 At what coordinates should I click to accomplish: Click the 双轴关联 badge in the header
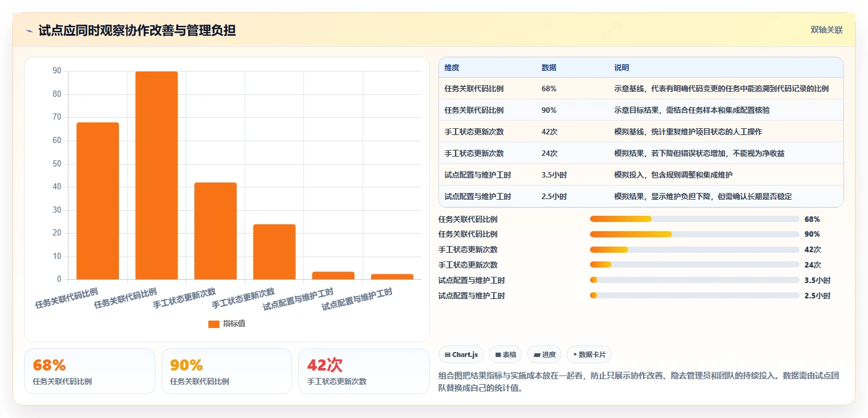click(x=826, y=30)
